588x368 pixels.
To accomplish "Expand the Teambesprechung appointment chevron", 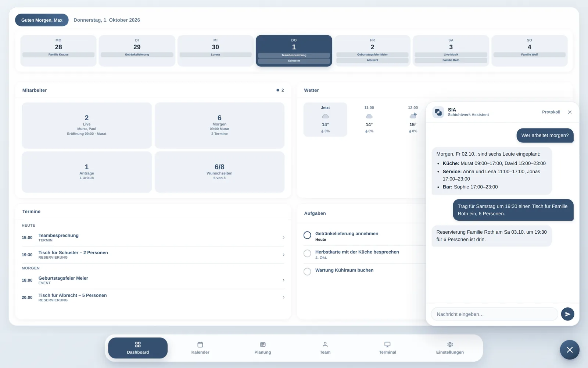I will pyautogui.click(x=283, y=237).
